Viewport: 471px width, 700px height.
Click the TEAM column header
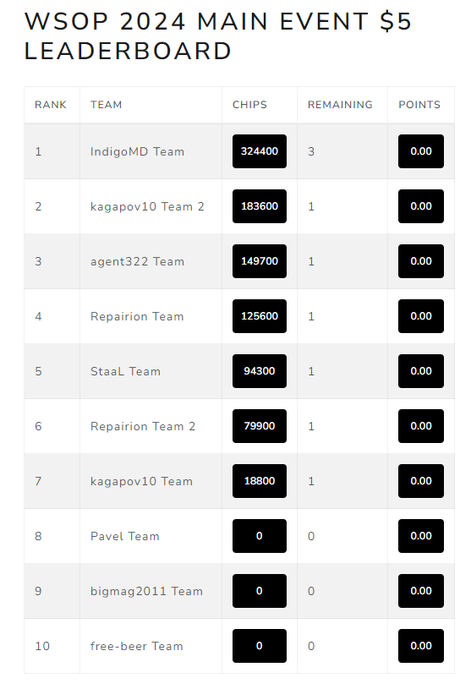[106, 104]
